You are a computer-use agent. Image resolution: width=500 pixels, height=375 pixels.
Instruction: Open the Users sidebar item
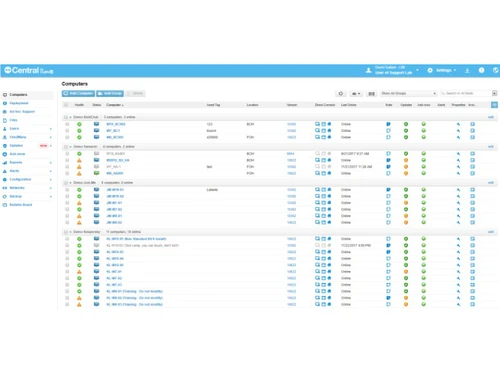click(x=14, y=129)
